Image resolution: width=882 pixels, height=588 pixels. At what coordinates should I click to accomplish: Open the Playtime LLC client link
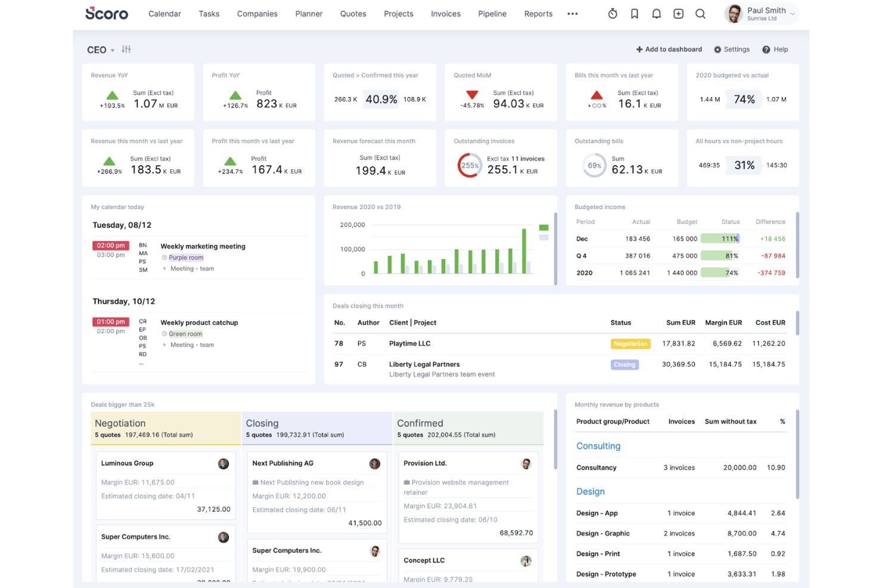[x=409, y=343]
